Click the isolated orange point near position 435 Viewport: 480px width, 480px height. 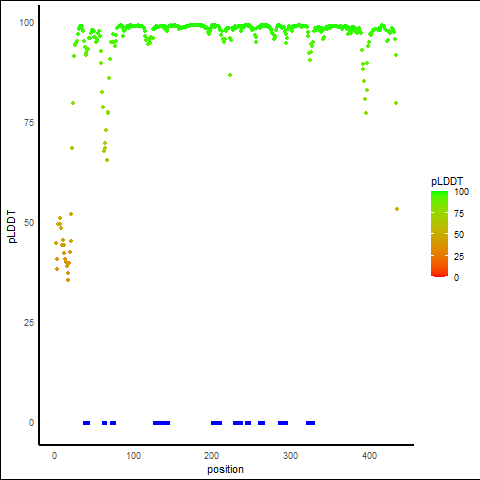click(397, 209)
